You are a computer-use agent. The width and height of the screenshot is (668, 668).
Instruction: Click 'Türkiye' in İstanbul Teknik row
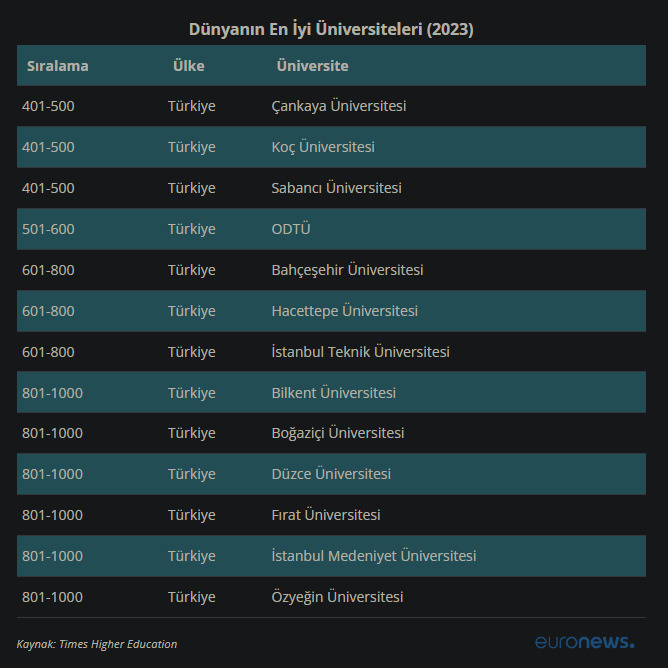pyautogui.click(x=192, y=352)
